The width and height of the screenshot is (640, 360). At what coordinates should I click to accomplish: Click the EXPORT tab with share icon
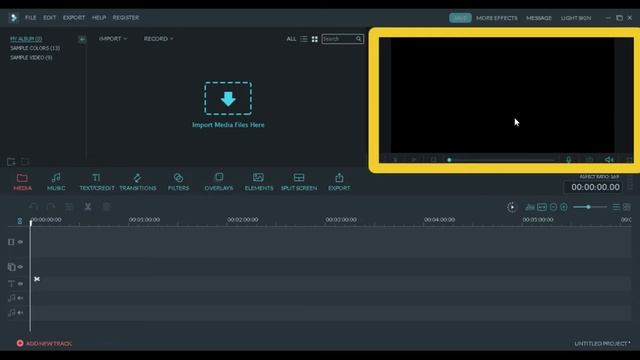[x=339, y=182]
